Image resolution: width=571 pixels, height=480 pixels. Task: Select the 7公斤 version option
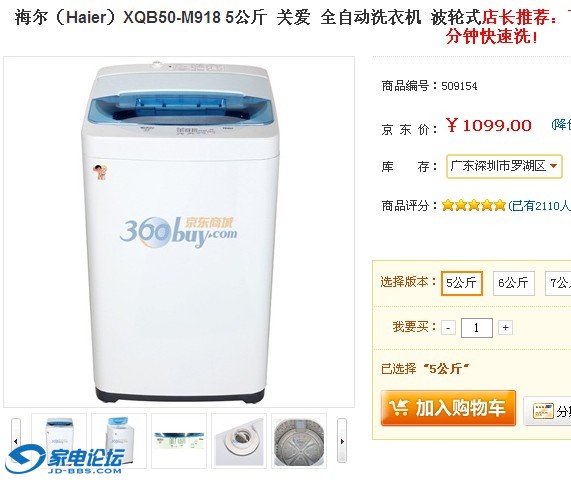(558, 283)
